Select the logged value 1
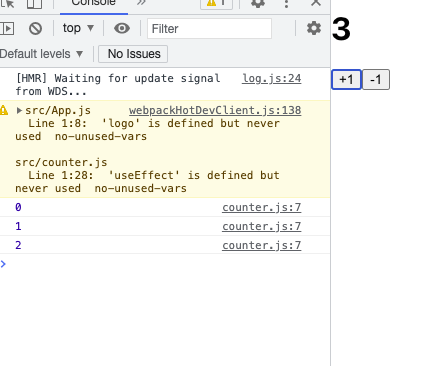The image size is (431, 366). [18, 226]
